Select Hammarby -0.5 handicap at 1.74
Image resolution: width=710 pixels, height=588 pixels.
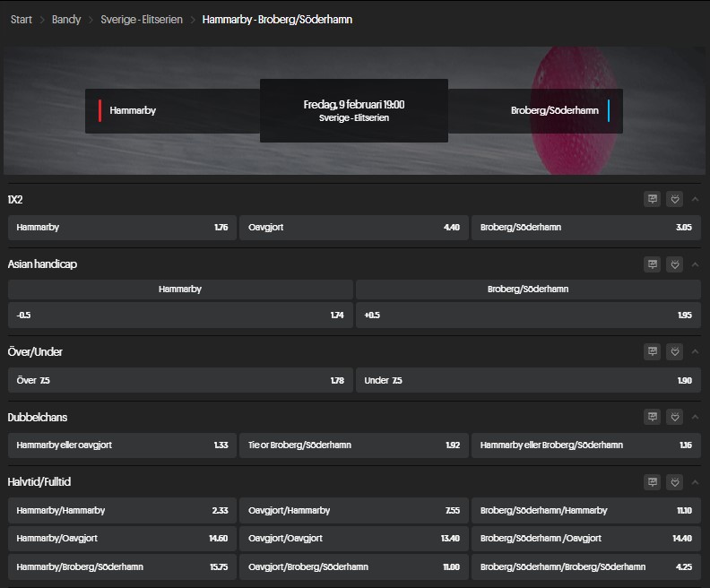(x=180, y=315)
